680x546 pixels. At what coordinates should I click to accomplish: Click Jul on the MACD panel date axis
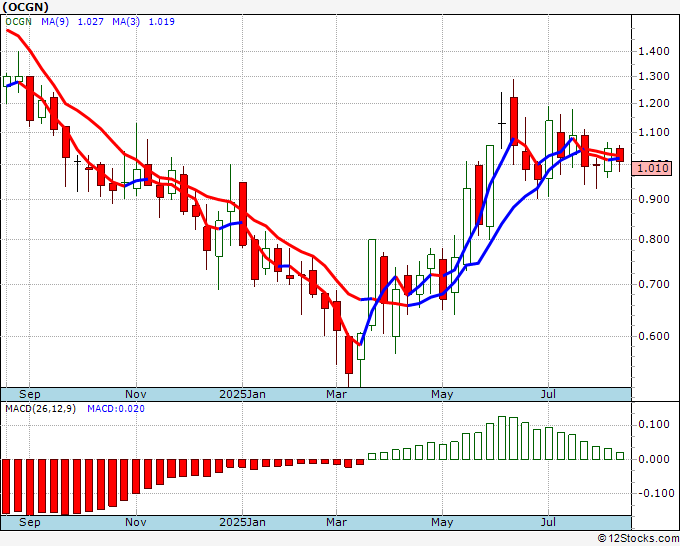click(x=549, y=522)
